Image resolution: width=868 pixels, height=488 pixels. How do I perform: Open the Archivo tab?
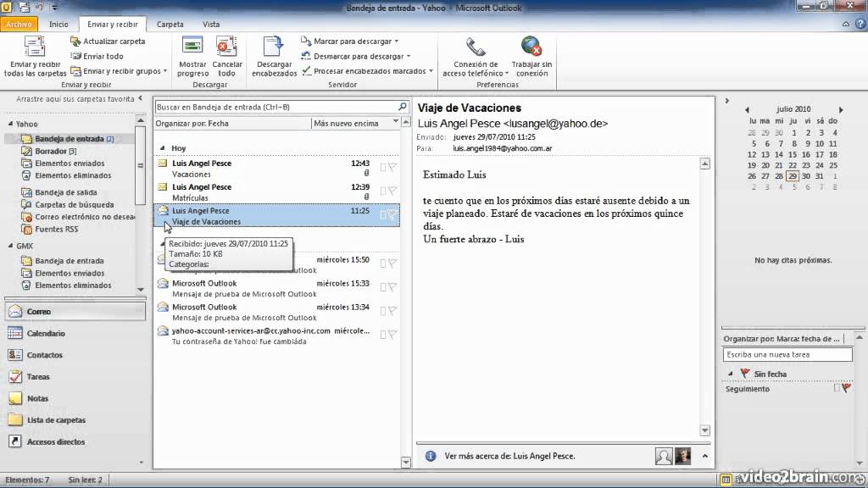(x=19, y=25)
